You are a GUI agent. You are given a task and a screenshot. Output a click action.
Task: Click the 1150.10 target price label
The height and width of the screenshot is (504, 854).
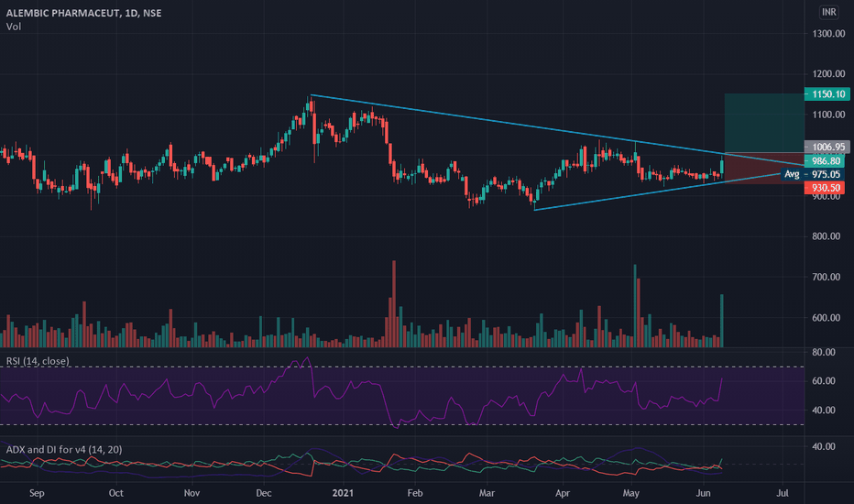(827, 94)
